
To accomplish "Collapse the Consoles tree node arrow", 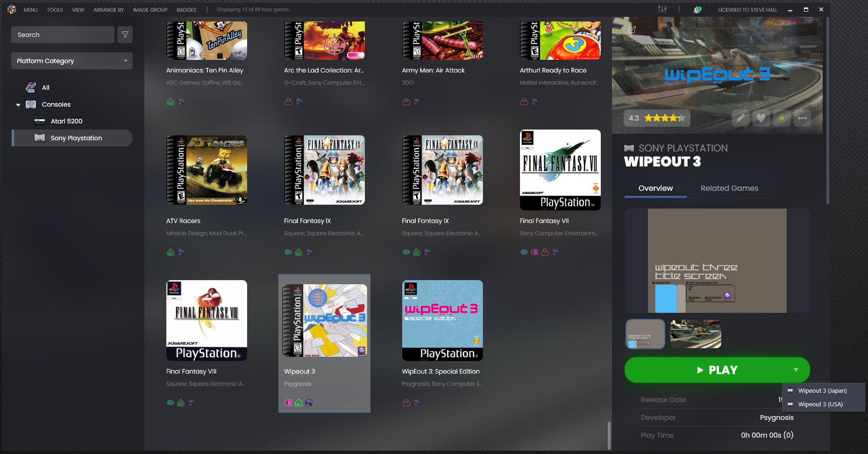I will tap(18, 105).
